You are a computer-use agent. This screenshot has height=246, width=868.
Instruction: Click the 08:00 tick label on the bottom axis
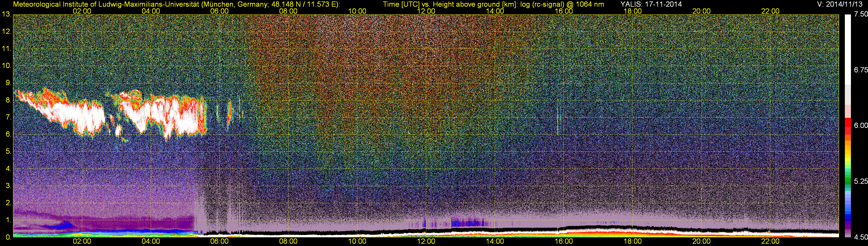click(288, 242)
